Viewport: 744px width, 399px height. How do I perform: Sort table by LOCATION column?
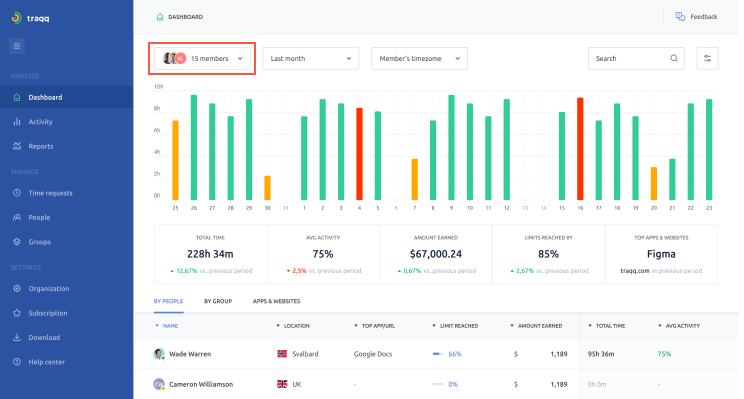(x=293, y=326)
